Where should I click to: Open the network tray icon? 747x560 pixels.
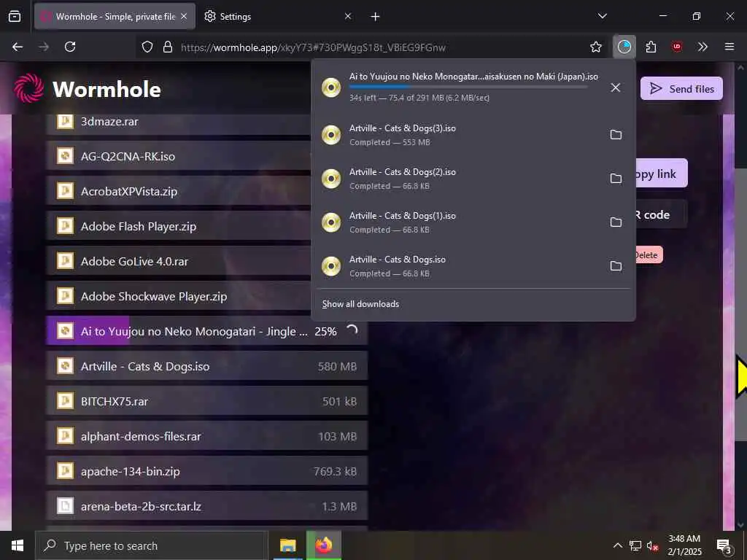point(635,545)
